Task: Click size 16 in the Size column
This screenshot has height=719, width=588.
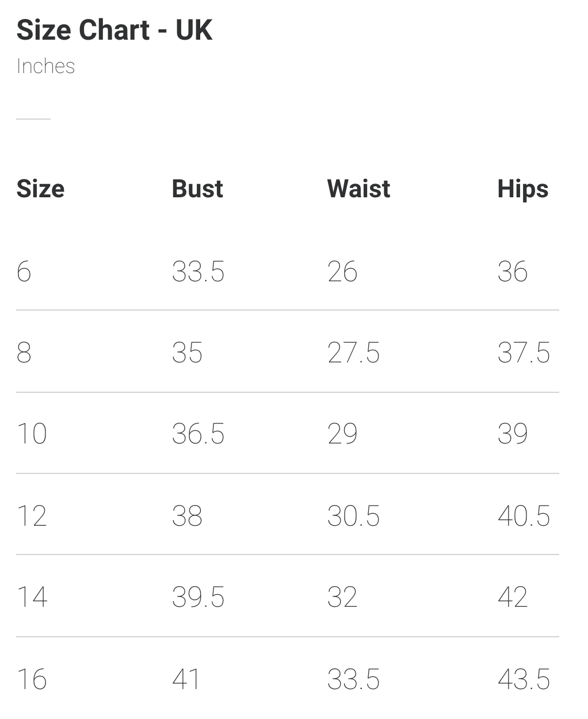Action: [x=32, y=679]
